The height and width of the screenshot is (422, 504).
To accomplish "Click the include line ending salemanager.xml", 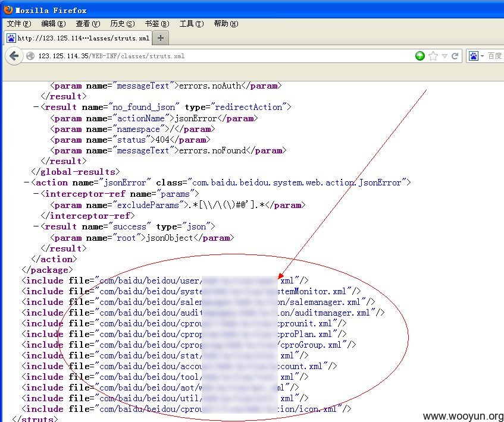I will point(198,302).
